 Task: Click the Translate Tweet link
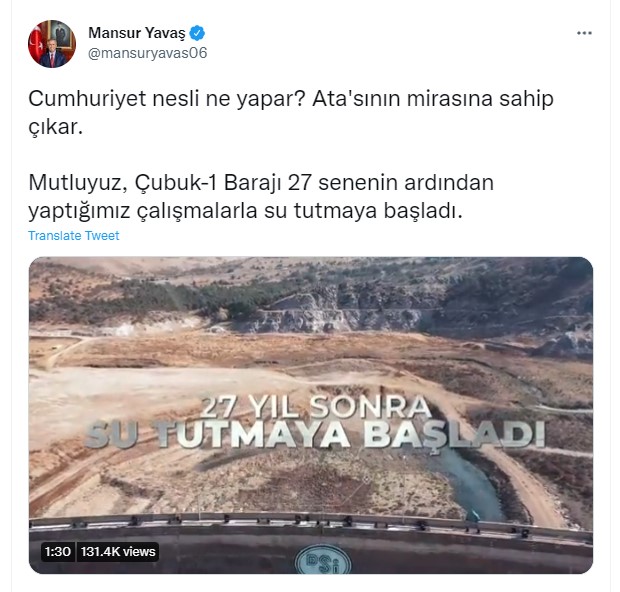tap(74, 236)
